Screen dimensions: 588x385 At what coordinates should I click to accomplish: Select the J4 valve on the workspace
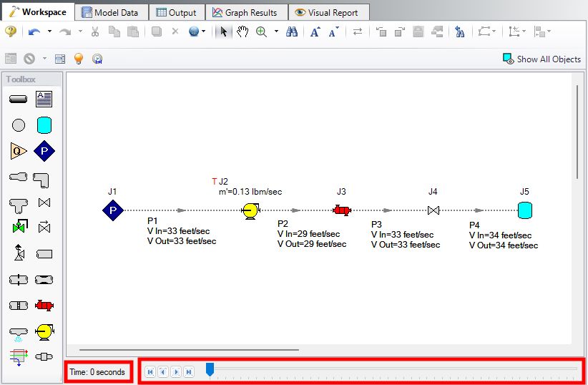[433, 210]
